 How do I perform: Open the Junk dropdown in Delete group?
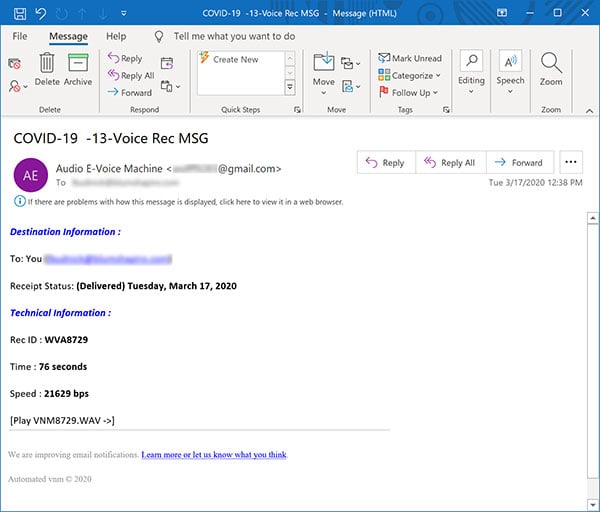[x=18, y=86]
